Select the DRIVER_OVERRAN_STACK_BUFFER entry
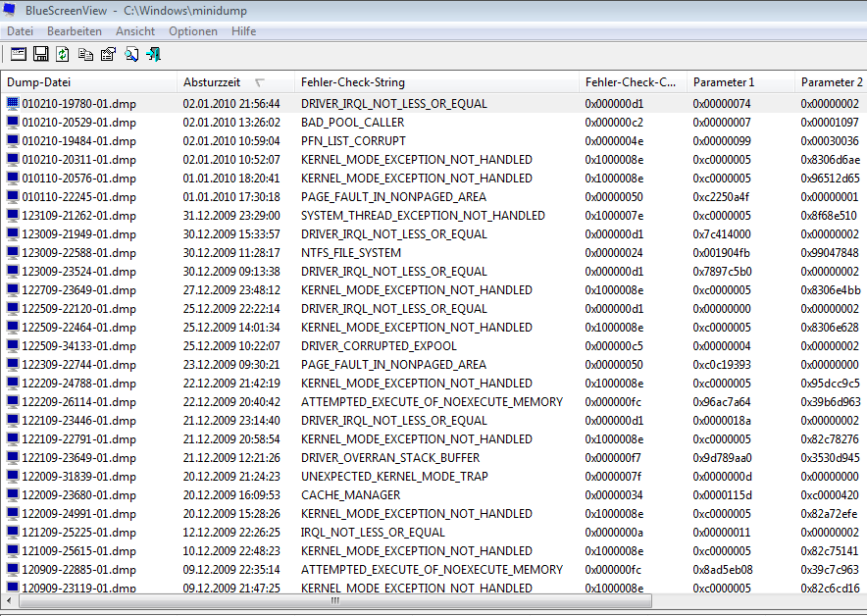This screenshot has width=867, height=616. (390, 458)
